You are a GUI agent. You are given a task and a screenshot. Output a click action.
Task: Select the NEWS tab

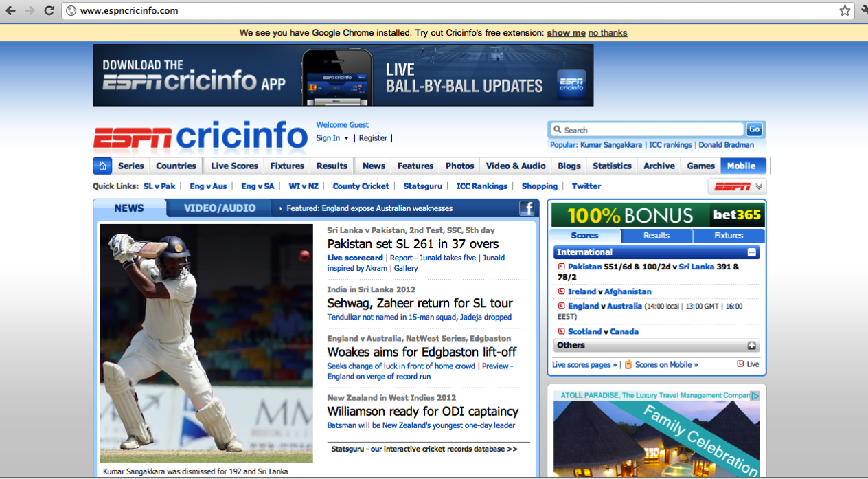[x=129, y=208]
